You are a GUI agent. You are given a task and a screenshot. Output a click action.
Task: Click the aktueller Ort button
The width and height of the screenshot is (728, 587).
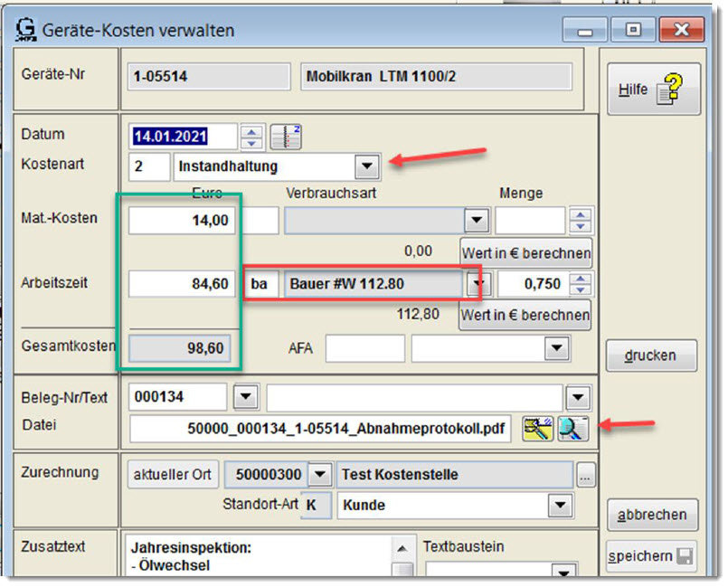tap(170, 475)
